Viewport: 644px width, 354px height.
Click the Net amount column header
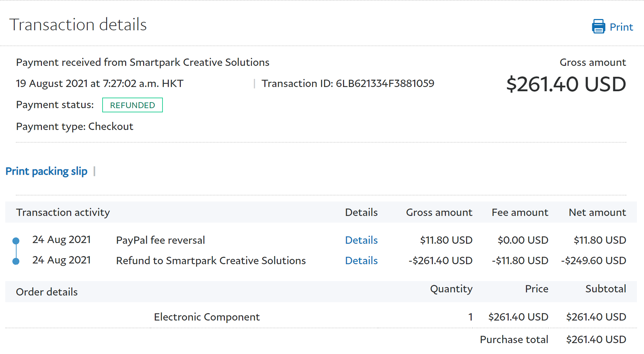597,212
